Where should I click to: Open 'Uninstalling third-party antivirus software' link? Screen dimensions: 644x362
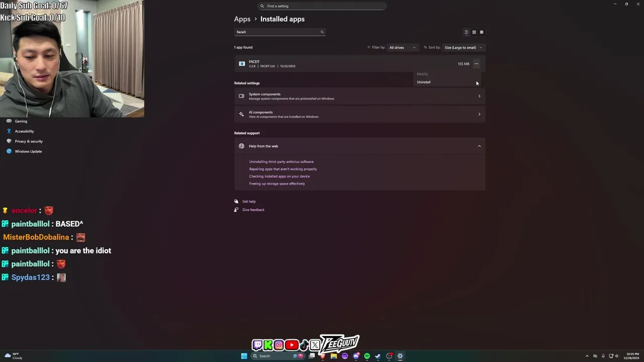coord(281,162)
